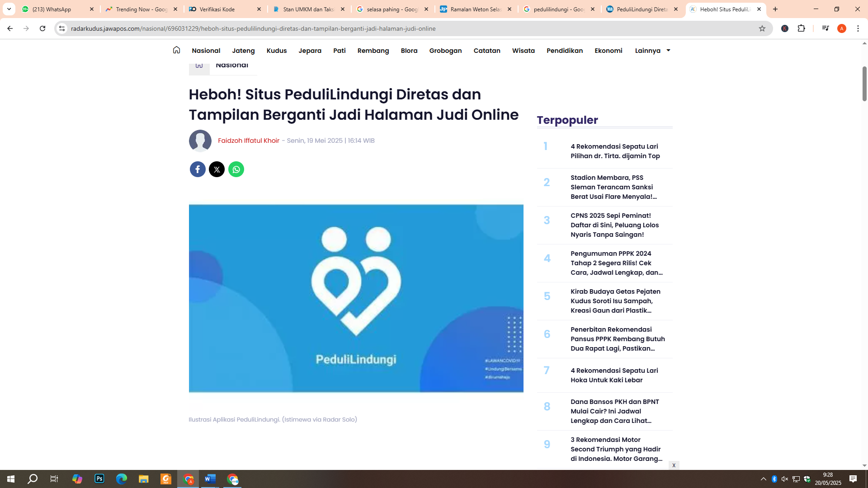The width and height of the screenshot is (868, 488).
Task: Open author Faidzoh Iffatul Khoir's profile link
Action: click(x=249, y=141)
